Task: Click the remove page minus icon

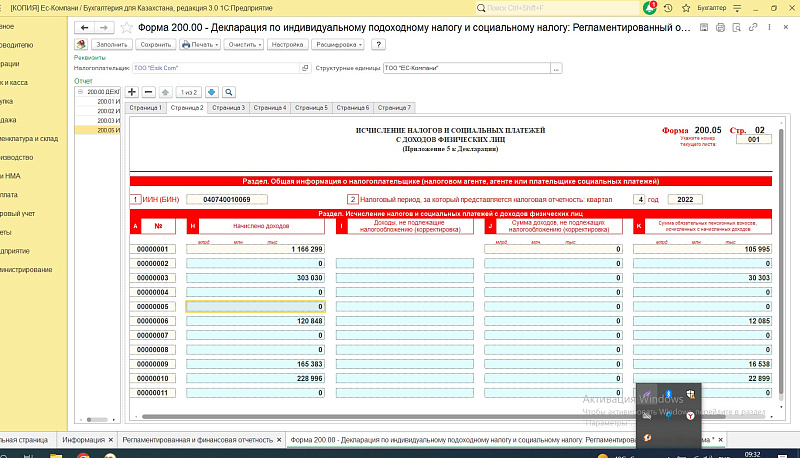Action: pyautogui.click(x=149, y=91)
